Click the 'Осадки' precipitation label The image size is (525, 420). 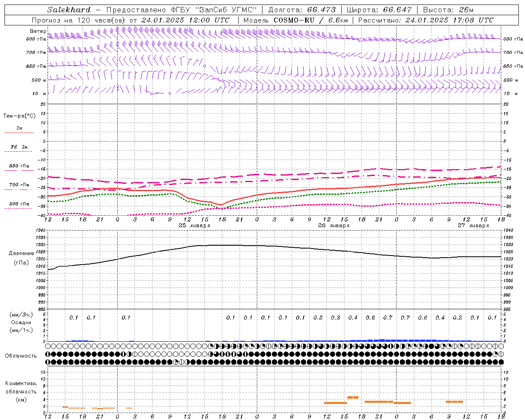tap(21, 322)
